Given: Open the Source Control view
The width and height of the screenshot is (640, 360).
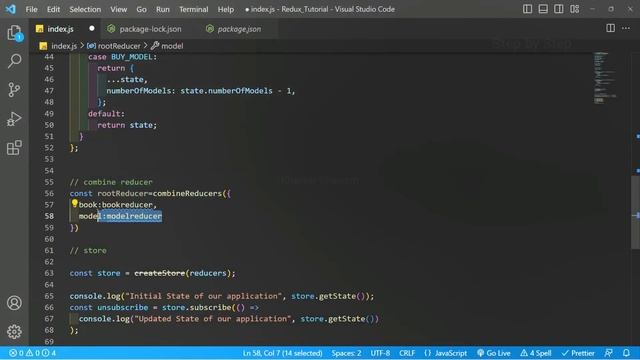Looking at the screenshot, I should tap(14, 90).
